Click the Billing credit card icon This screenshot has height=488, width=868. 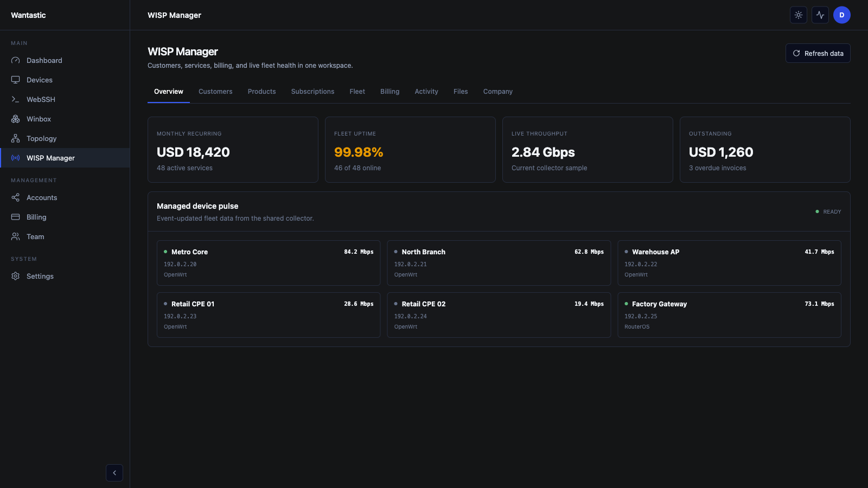[x=15, y=217]
